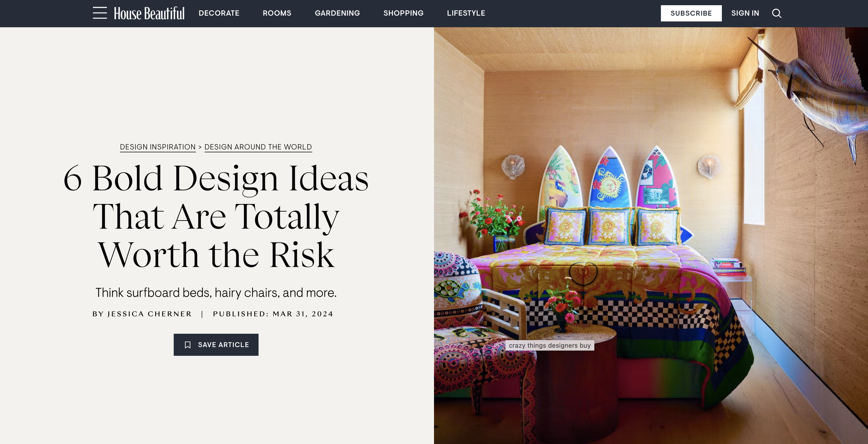
Task: Open the Rooms menu
Action: 277,13
